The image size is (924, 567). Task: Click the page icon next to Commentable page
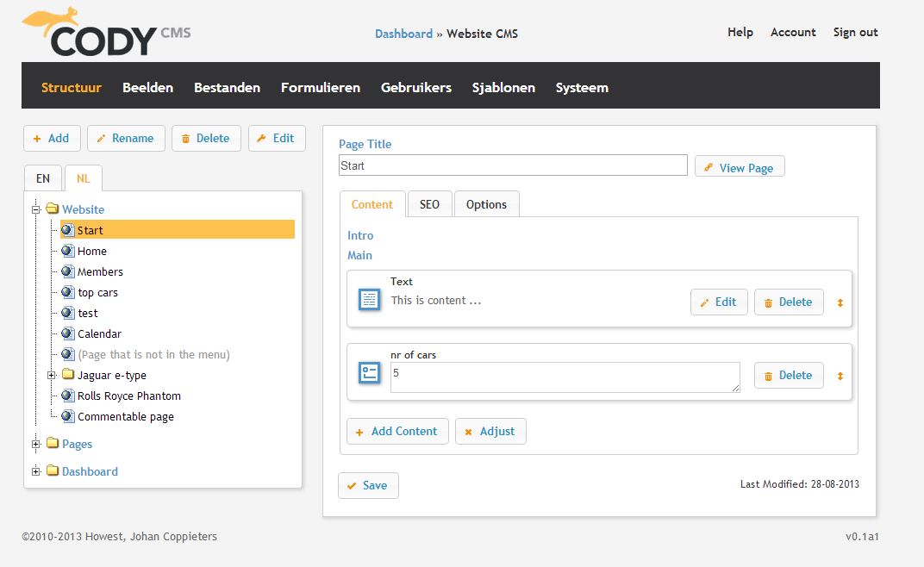click(68, 416)
